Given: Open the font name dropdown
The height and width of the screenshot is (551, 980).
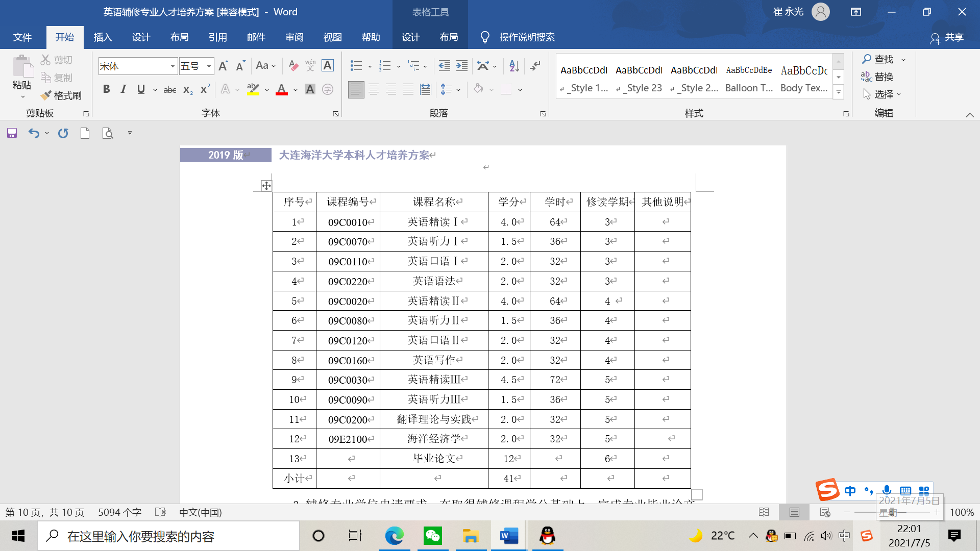Looking at the screenshot, I should point(173,66).
